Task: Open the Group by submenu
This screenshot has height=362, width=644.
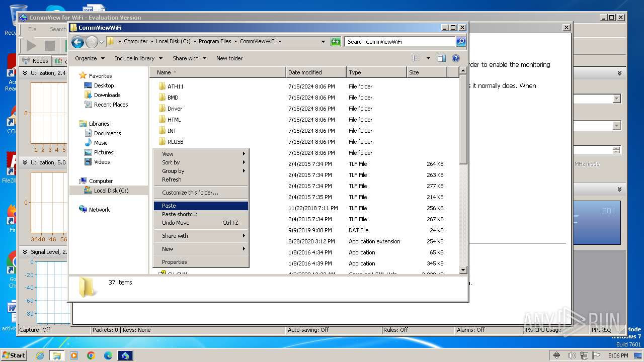Action: pyautogui.click(x=201, y=171)
